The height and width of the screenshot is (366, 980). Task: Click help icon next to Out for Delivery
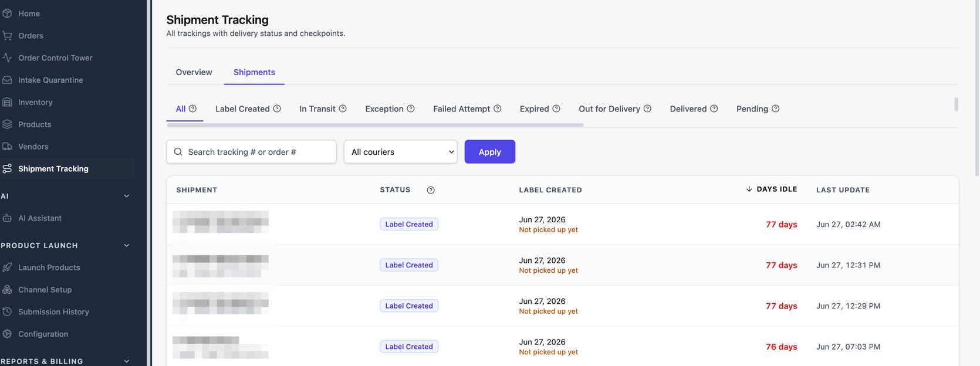pos(647,109)
